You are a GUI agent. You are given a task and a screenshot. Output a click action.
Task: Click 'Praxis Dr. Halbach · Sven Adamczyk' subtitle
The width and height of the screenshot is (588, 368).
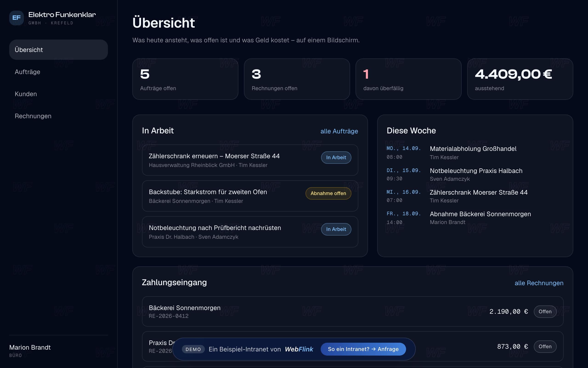pos(193,237)
